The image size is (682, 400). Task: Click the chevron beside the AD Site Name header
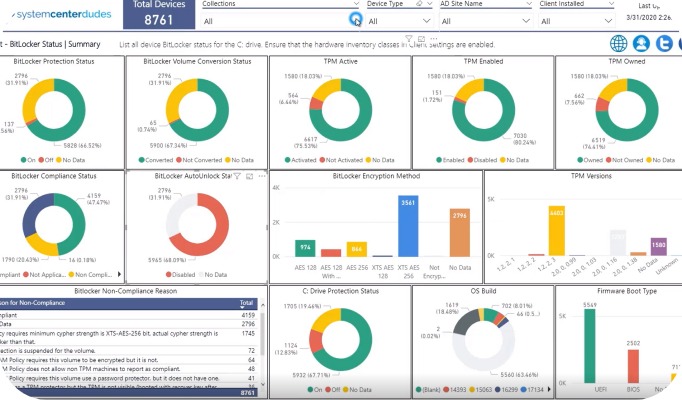(x=528, y=3)
